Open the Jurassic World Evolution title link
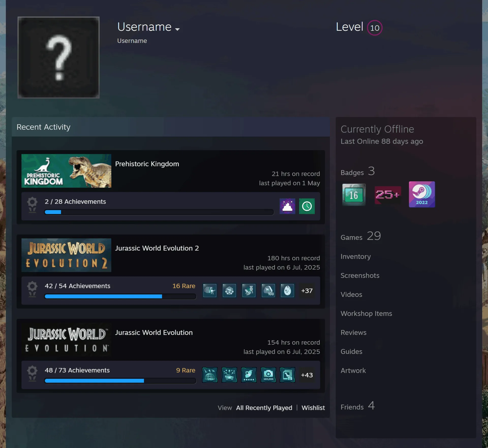Viewport: 488px width, 448px height. pyautogui.click(x=154, y=333)
